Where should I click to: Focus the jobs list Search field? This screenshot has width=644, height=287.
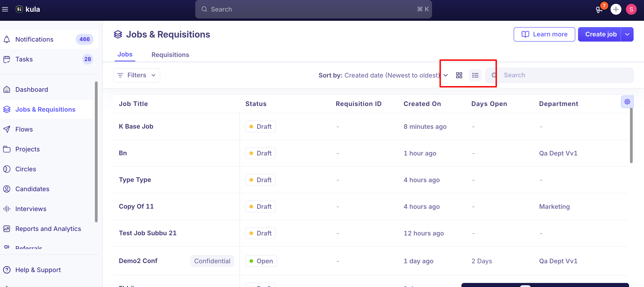[x=559, y=75]
